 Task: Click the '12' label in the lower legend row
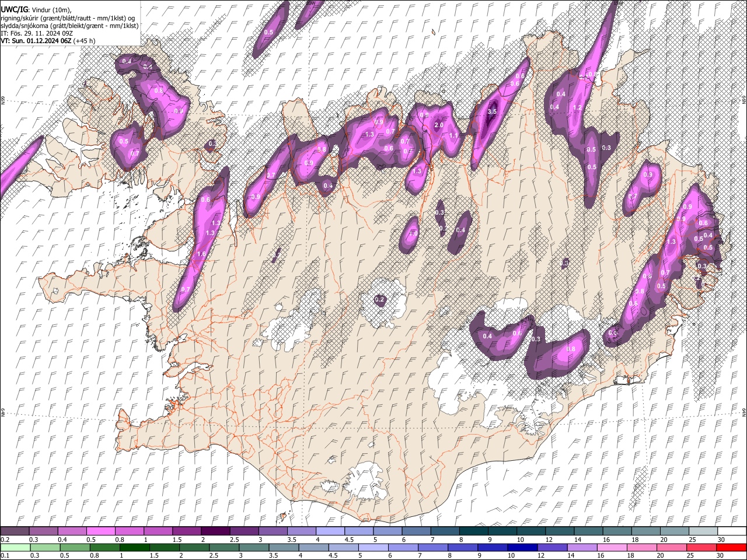[540, 556]
